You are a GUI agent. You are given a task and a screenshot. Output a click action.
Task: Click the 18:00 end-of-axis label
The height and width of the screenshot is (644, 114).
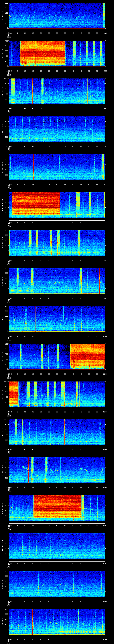(x=105, y=639)
